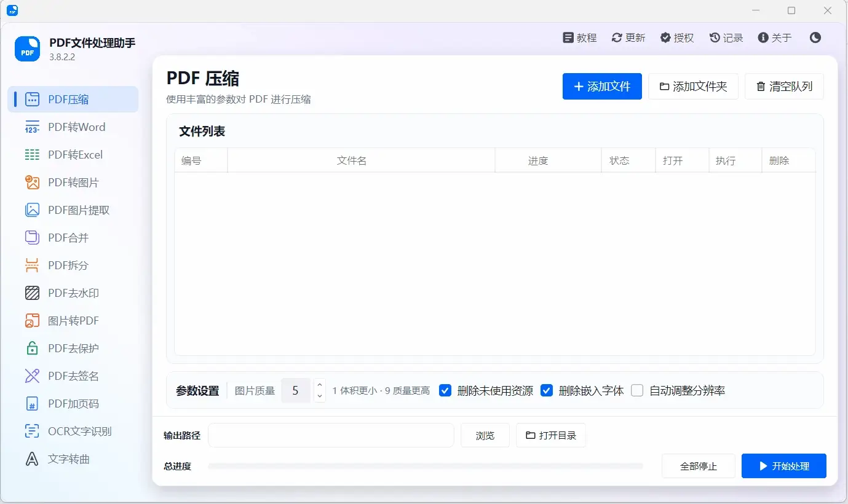The height and width of the screenshot is (504, 848).
Task: Select OCR文字识别 in the sidebar
Action: click(x=73, y=431)
